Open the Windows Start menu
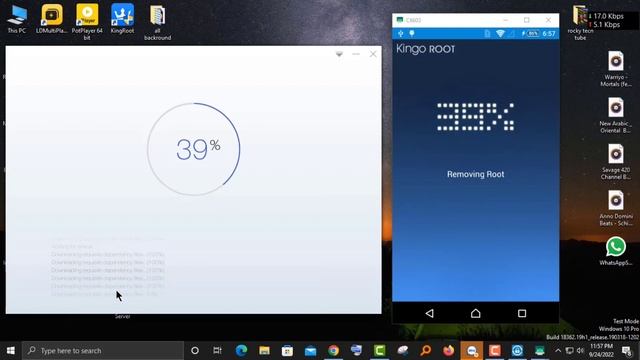 pyautogui.click(x=11, y=351)
